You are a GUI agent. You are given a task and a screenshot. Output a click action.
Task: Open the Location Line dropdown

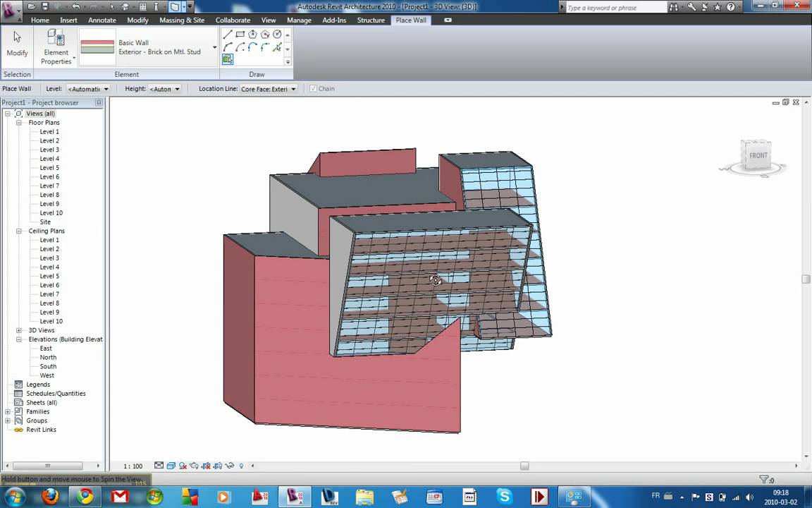pos(269,89)
